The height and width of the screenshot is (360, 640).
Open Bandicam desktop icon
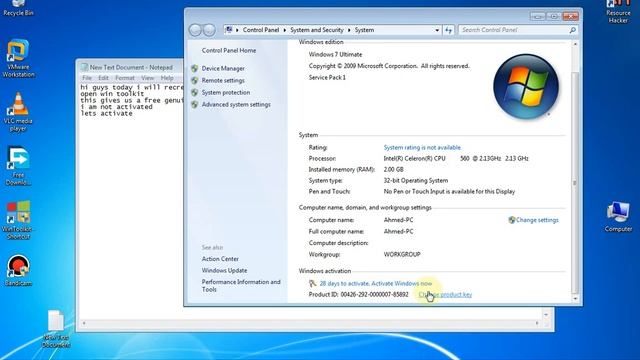tap(18, 270)
